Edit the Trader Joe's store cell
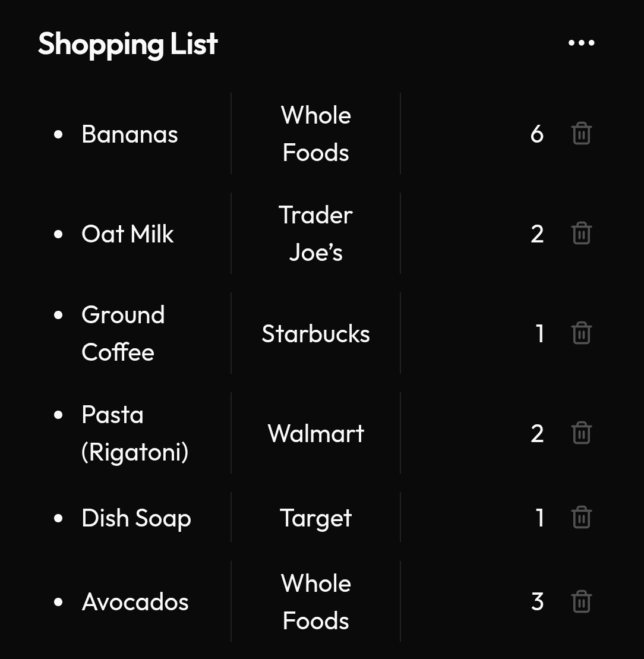Screen dimensions: 644x659 (x=316, y=234)
